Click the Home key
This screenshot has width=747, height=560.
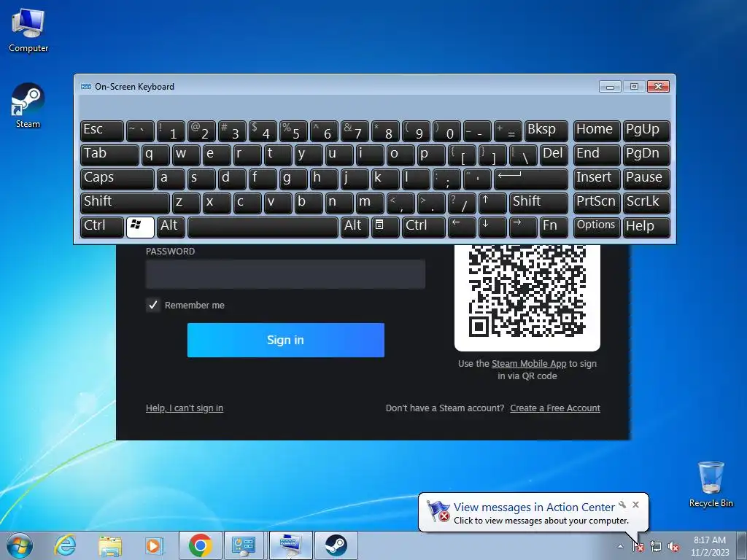tap(597, 131)
